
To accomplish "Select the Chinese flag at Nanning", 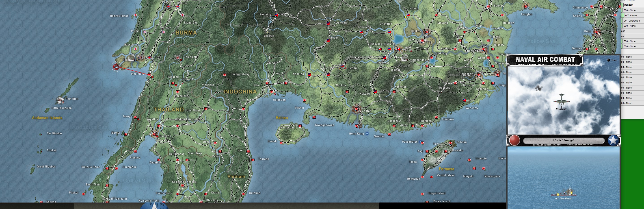I will click(x=309, y=75).
